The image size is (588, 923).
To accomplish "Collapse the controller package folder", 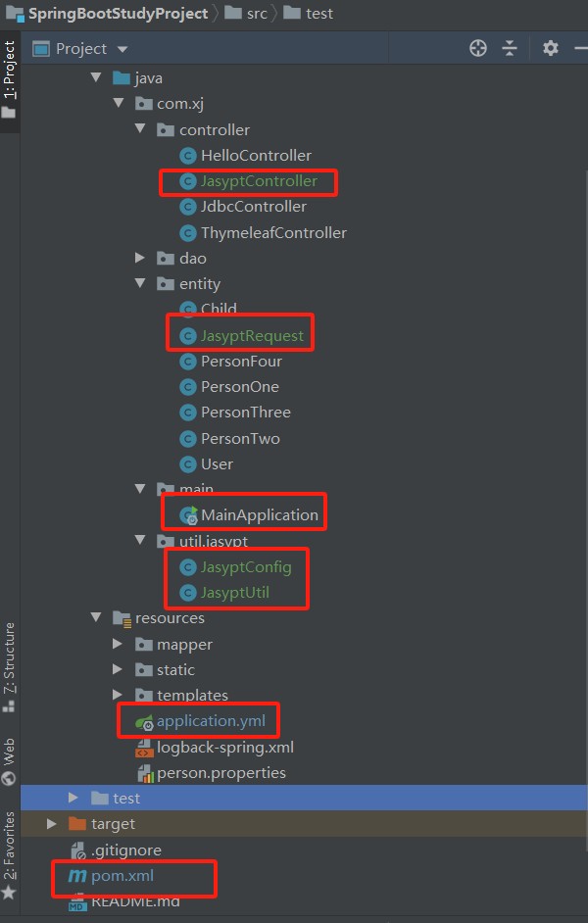I will pyautogui.click(x=140, y=128).
